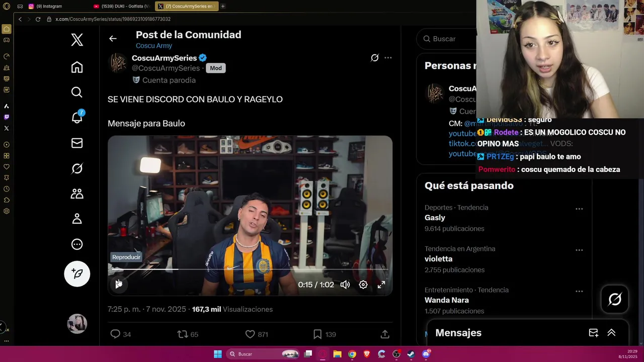Seek on the video progress bar

(x=250, y=269)
